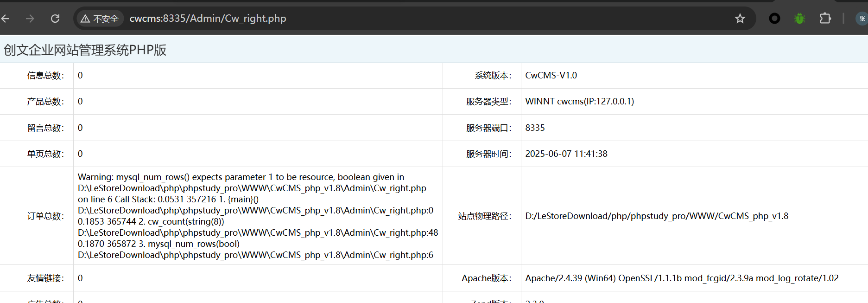The width and height of the screenshot is (868, 303).
Task: Click the browser forward arrow
Action: click(30, 19)
